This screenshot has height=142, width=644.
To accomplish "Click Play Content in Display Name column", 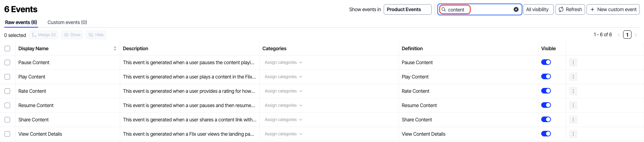I will point(32,77).
